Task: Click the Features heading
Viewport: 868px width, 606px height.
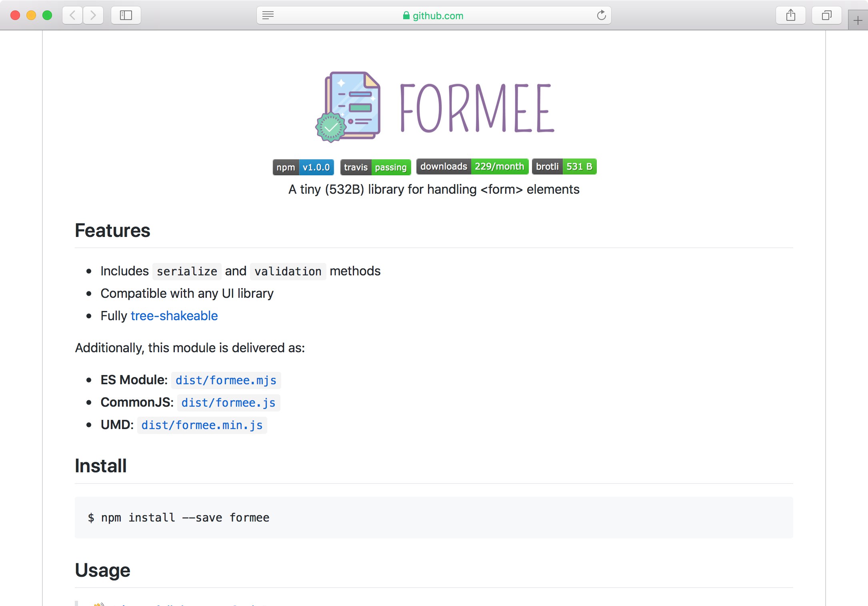Action: tap(112, 231)
